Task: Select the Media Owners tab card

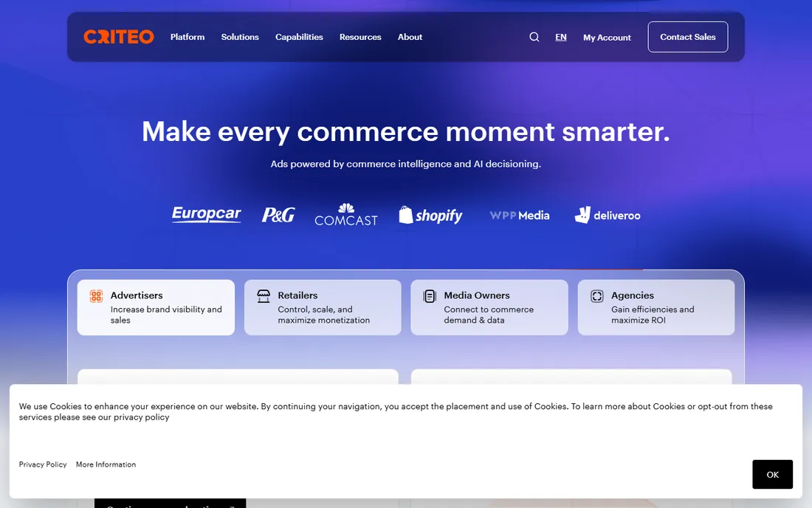Action: [x=489, y=307]
